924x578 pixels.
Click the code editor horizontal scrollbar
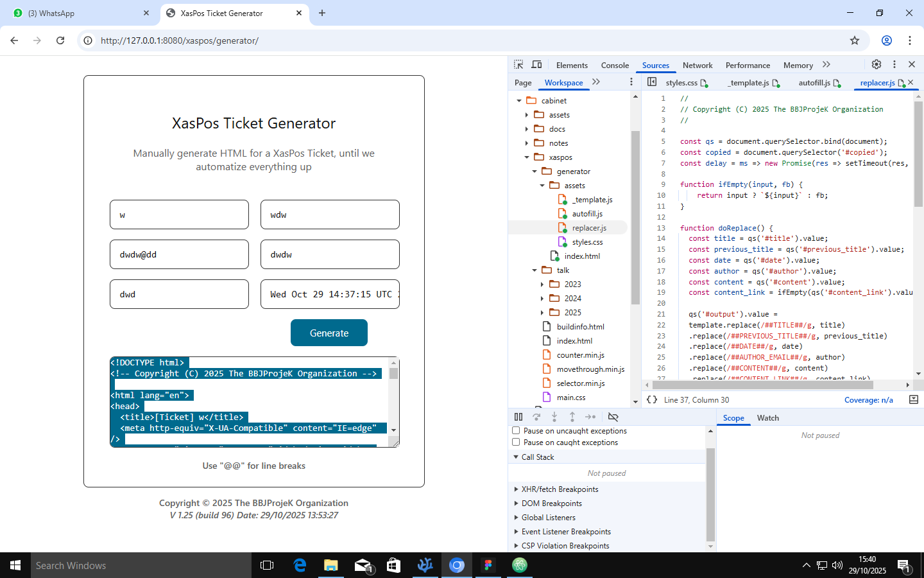(x=762, y=385)
